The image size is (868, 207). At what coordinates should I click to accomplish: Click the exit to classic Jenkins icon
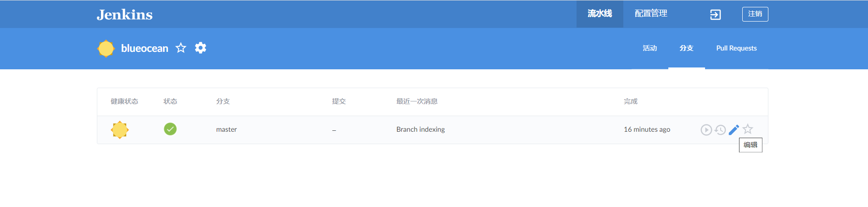[715, 15]
